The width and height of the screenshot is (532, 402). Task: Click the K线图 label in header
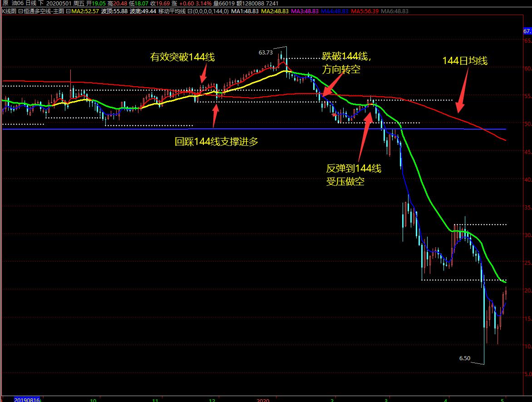point(9,11)
